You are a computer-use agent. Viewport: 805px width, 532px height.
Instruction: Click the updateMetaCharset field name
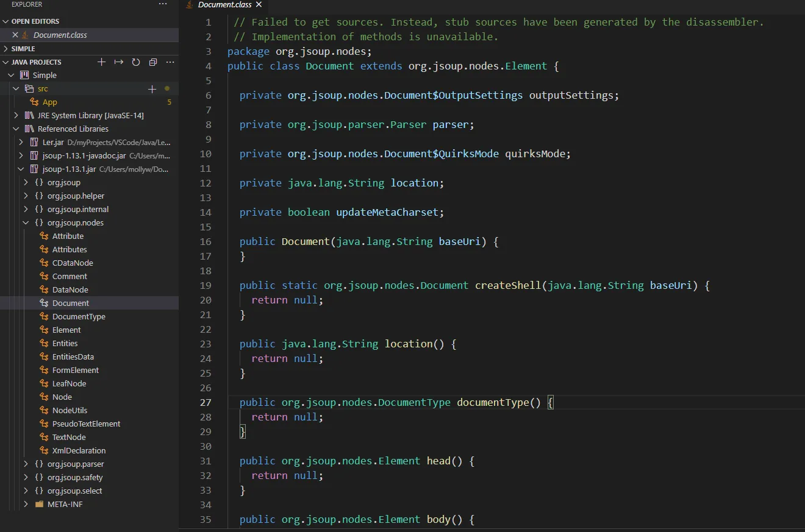(387, 212)
